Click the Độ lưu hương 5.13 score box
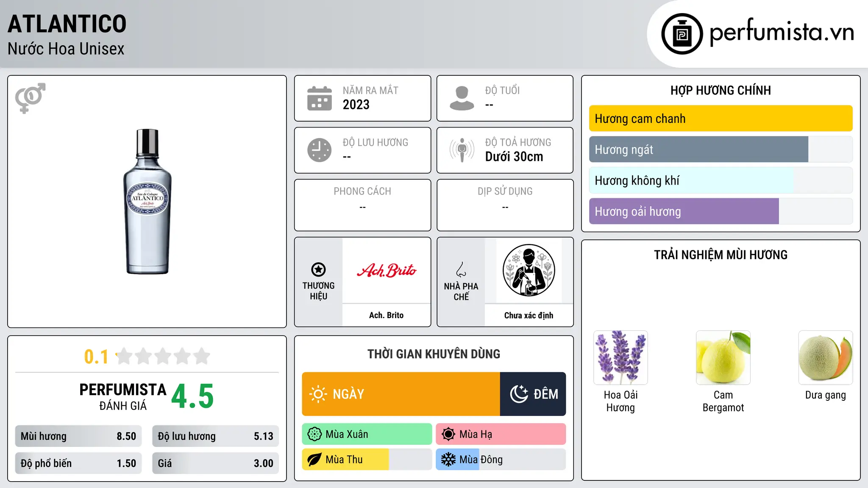Screen dimensions: 868x488 (216, 436)
